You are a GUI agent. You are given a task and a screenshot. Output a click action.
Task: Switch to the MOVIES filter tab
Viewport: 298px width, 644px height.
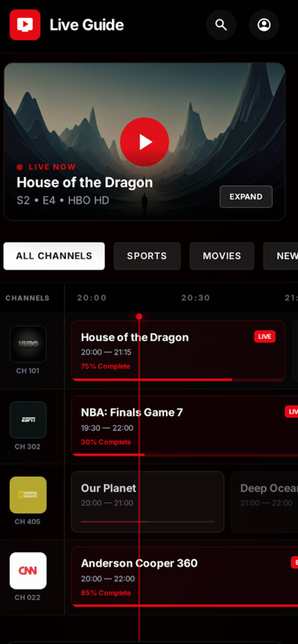[221, 256]
